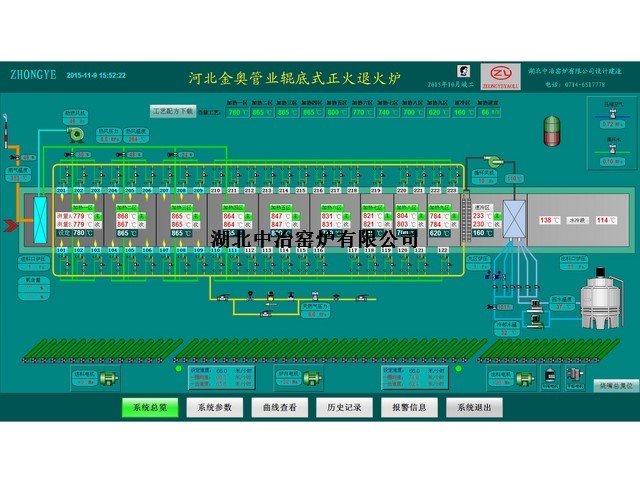The height and width of the screenshot is (483, 640).
Task: Click the alarm reset button at bottom right
Action: (x=614, y=384)
